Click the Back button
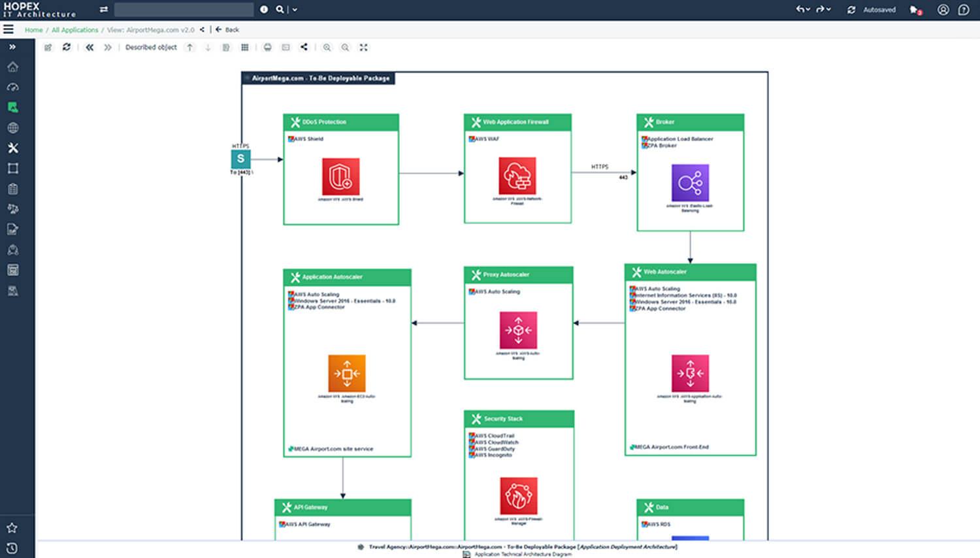The width and height of the screenshot is (980, 558). pyautogui.click(x=227, y=30)
